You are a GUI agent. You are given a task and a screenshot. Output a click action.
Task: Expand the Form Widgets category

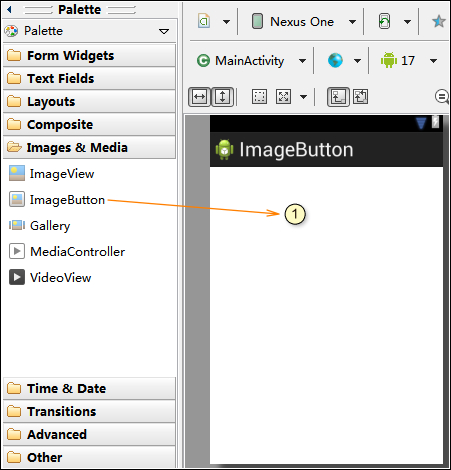pyautogui.click(x=89, y=55)
